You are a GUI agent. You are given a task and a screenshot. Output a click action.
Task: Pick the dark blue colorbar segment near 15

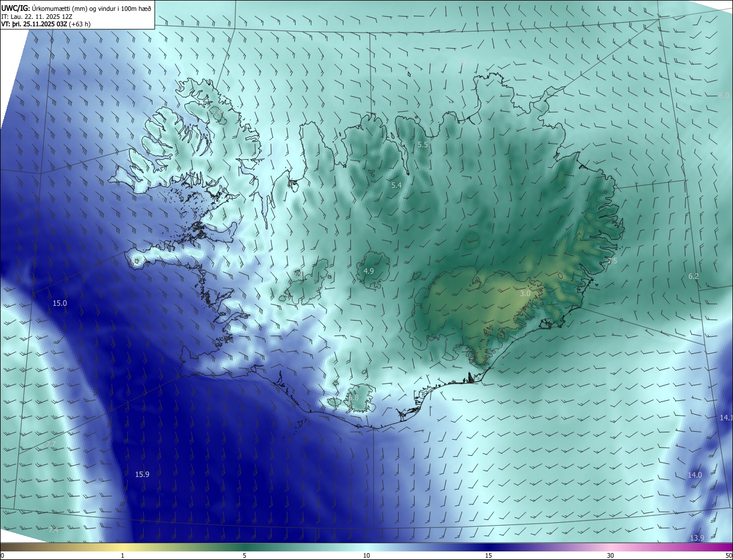pyautogui.click(x=488, y=547)
